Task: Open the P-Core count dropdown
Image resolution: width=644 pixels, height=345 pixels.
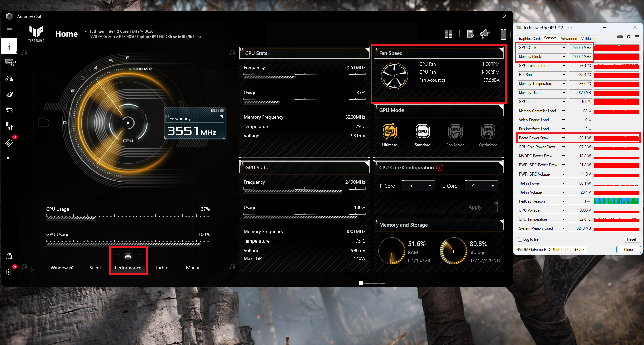Action: (419, 186)
